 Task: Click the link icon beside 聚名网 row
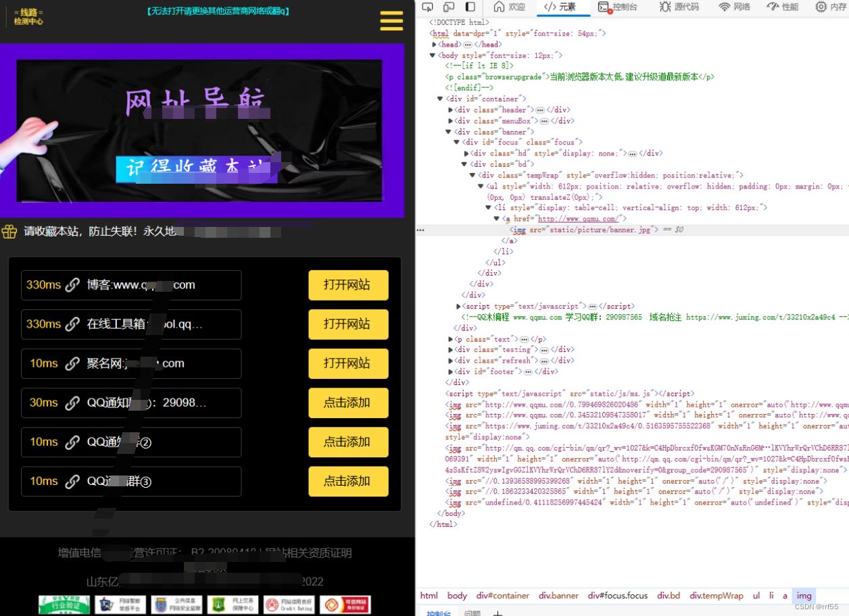[72, 363]
